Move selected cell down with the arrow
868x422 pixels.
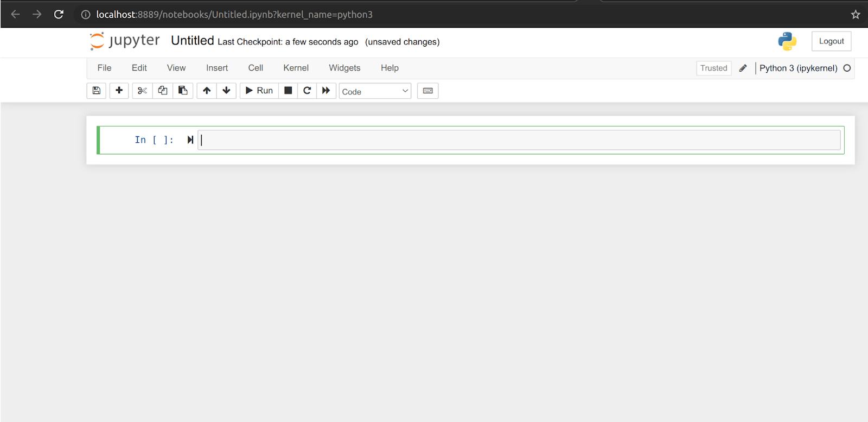[x=226, y=91]
